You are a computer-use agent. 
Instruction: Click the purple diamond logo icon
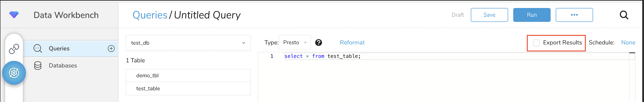pos(14,15)
